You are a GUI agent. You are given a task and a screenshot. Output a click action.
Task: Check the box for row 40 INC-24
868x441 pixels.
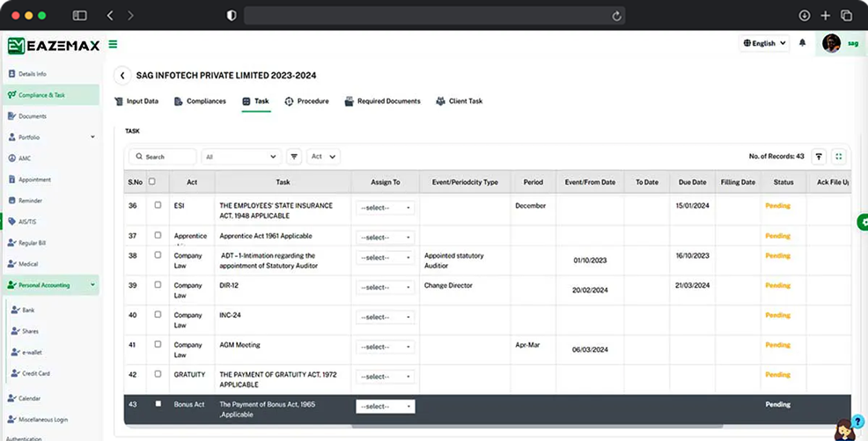[158, 314]
